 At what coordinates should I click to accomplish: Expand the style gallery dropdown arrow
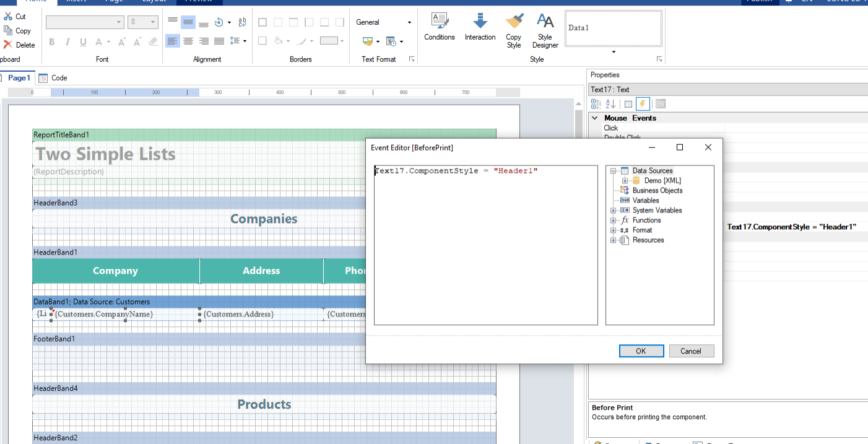click(x=614, y=52)
